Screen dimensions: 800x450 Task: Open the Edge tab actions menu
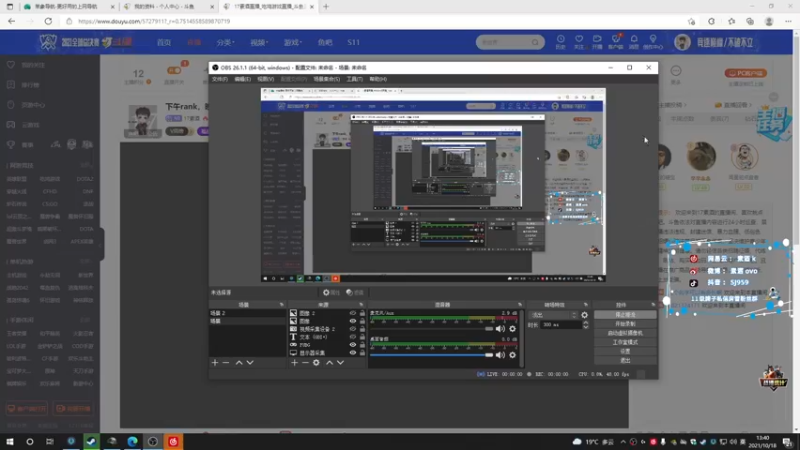(x=10, y=7)
